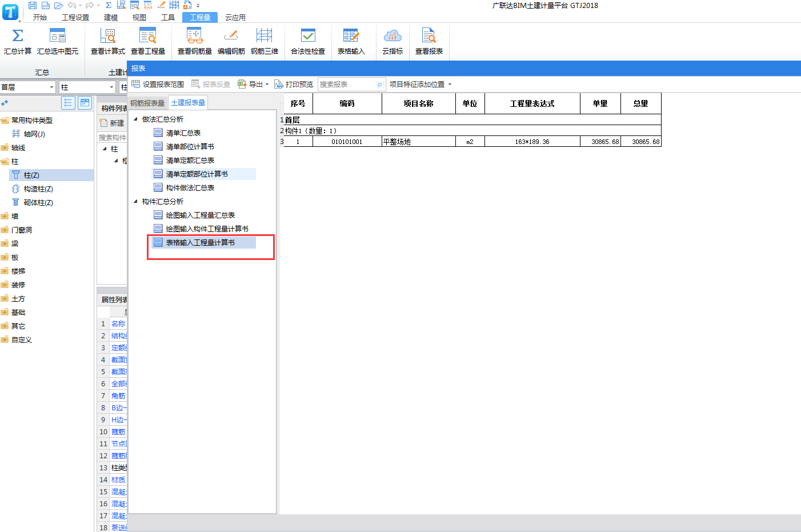Viewport: 801px width, 532px height.
Task: Open the 视图 ribbon tab
Action: [x=139, y=17]
